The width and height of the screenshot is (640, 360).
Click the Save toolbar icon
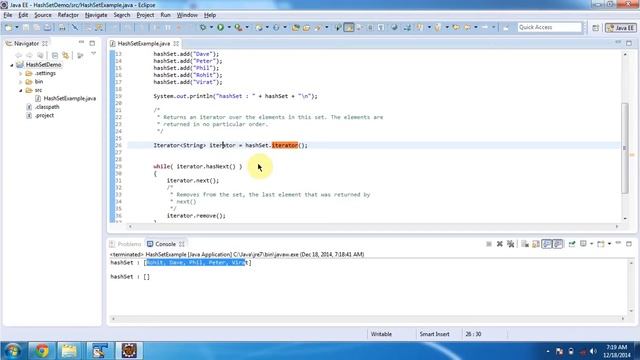(x=26, y=27)
